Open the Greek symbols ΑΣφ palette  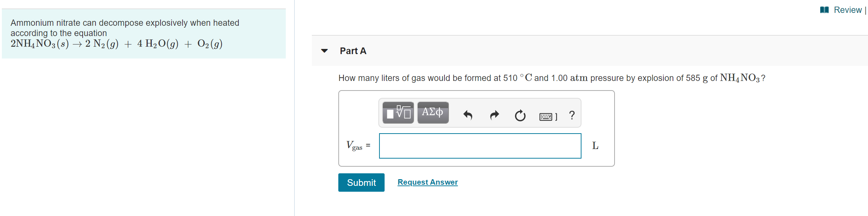(433, 113)
